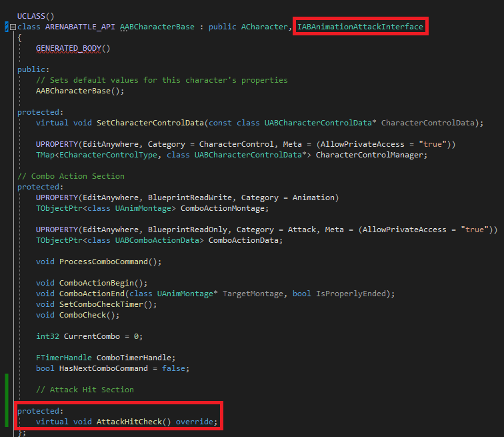Collapse the AABCharacterBase class outline toggle
This screenshot has height=437, width=504.
click(x=13, y=27)
